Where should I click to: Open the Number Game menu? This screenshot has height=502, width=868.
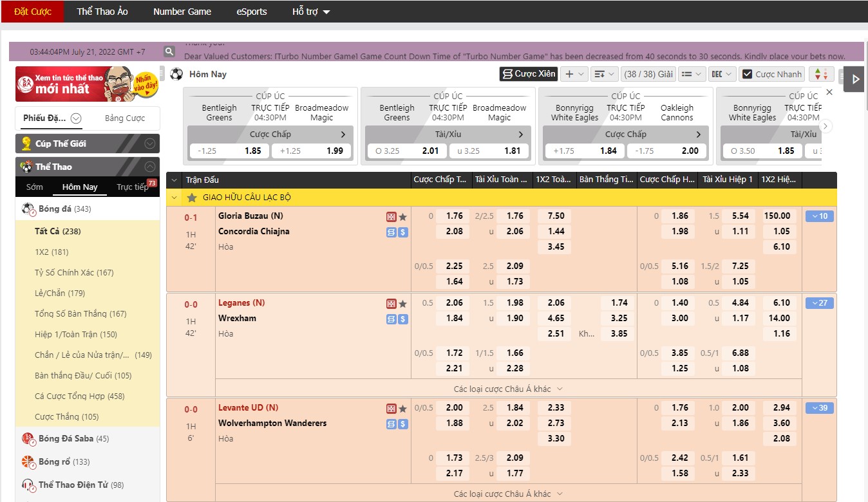pyautogui.click(x=182, y=12)
